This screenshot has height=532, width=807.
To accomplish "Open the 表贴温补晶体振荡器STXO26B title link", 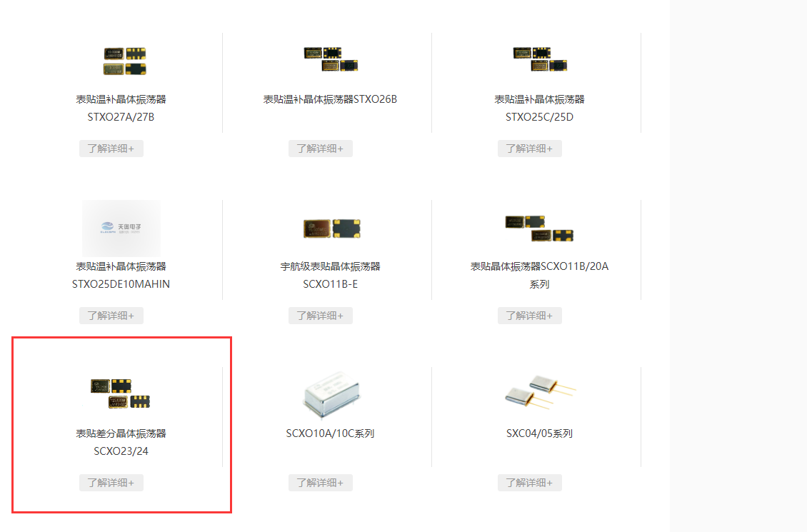I will point(330,99).
